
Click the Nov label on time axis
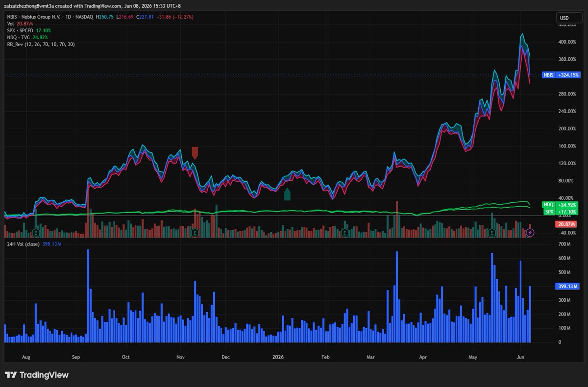pos(180,357)
